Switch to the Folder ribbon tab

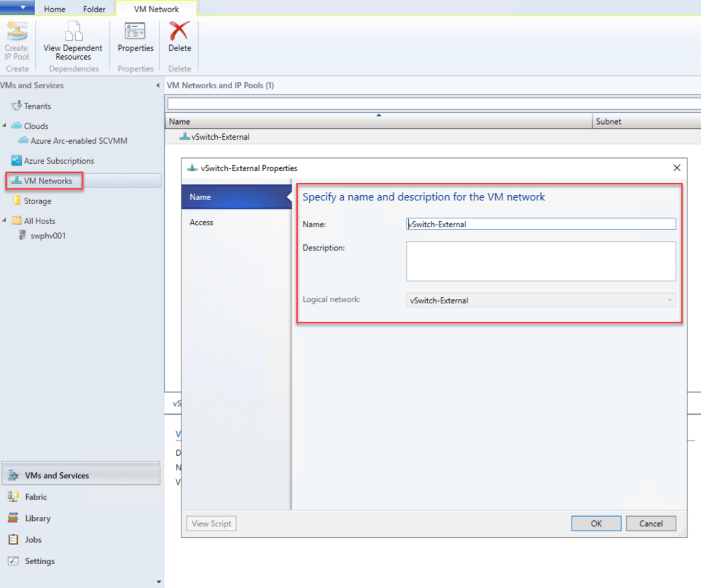(x=94, y=10)
